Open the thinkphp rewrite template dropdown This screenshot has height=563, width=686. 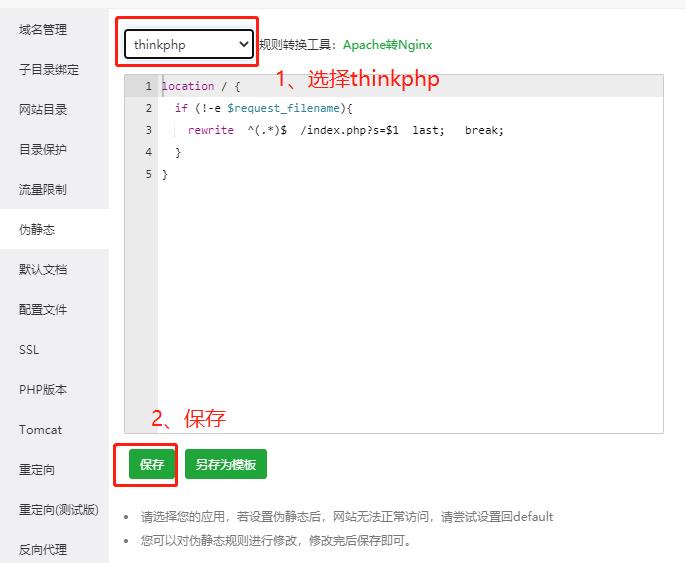(x=188, y=44)
